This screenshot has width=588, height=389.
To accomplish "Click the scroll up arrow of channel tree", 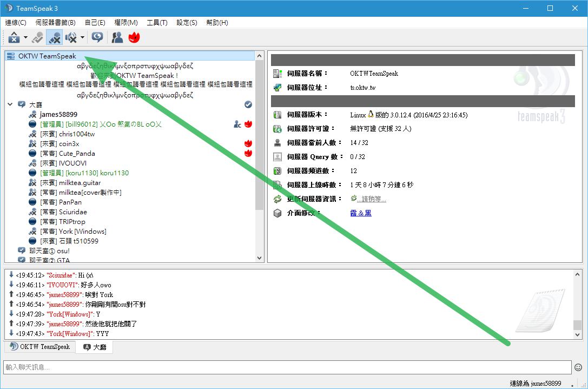I will 259,56.
